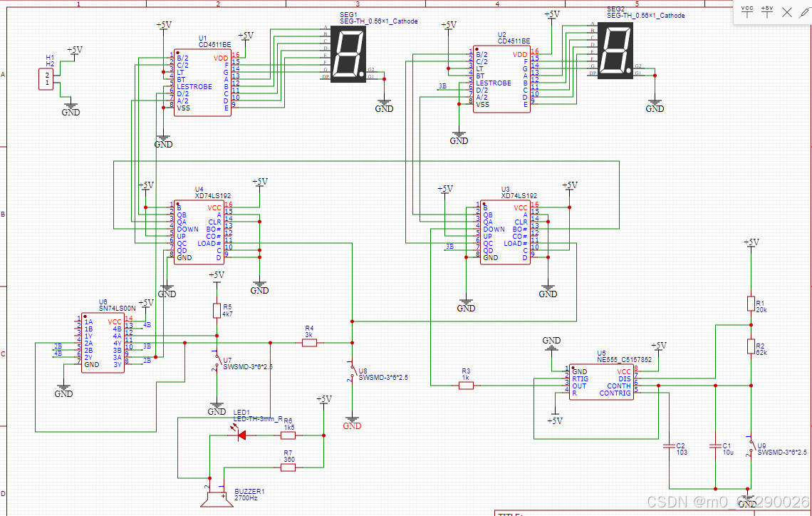Click the GND symbol beside SEG2 display
This screenshot has height=516, width=812.
(x=655, y=105)
